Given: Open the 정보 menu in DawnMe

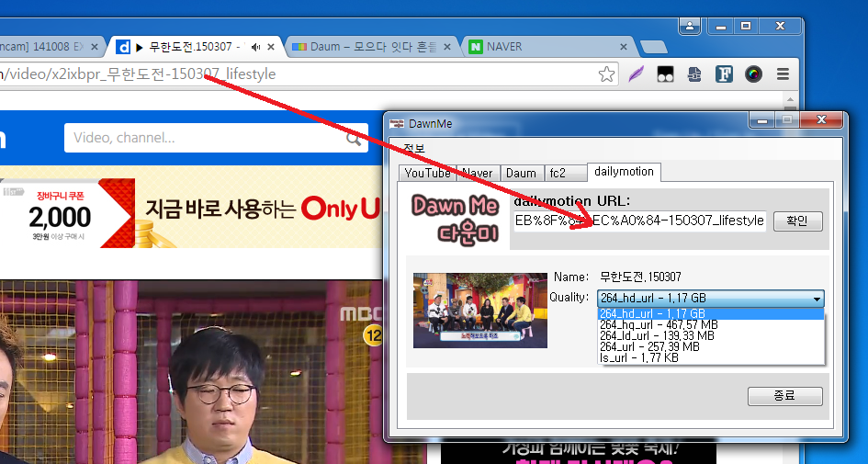Looking at the screenshot, I should tap(414, 149).
